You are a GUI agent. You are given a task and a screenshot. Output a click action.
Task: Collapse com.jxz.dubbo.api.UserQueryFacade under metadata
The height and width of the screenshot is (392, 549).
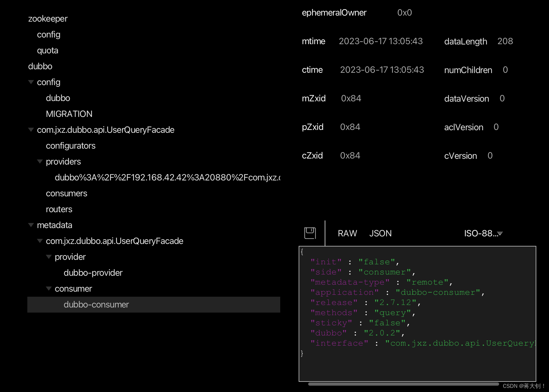(x=40, y=241)
